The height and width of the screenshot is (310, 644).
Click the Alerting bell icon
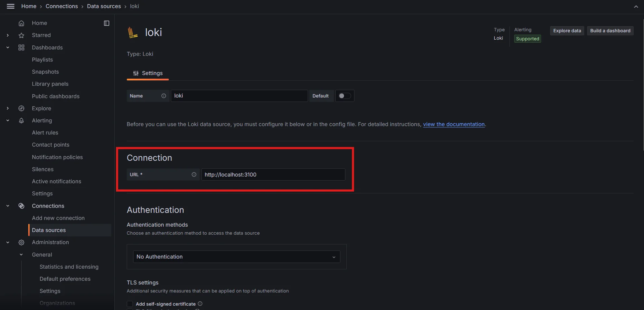click(21, 120)
